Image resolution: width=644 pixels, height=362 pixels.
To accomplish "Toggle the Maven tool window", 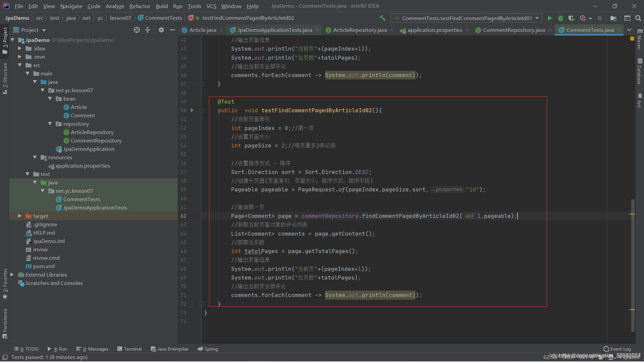I will [x=640, y=40].
